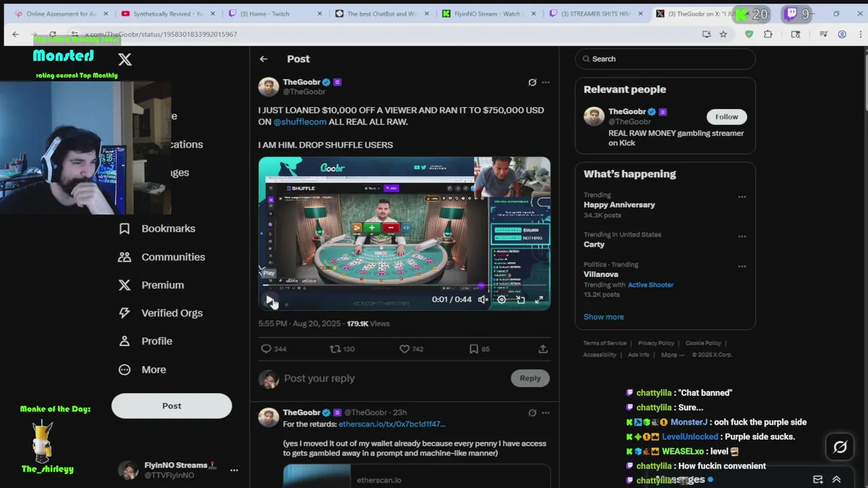This screenshot has width=868, height=488.
Task: Open account options next to FlyinNO Streams
Action: pos(234,470)
